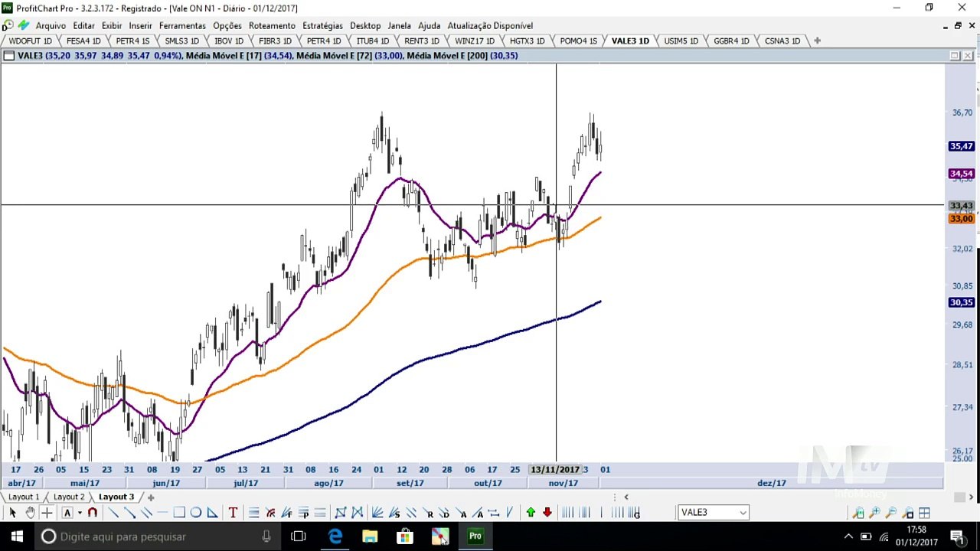Image resolution: width=980 pixels, height=551 pixels.
Task: Draw a rectangle with the rectangle tool
Action: pyautogui.click(x=179, y=513)
